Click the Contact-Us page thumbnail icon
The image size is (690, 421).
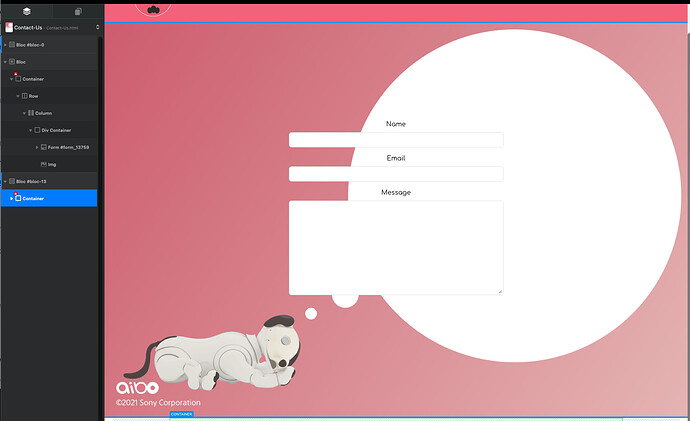(x=9, y=27)
